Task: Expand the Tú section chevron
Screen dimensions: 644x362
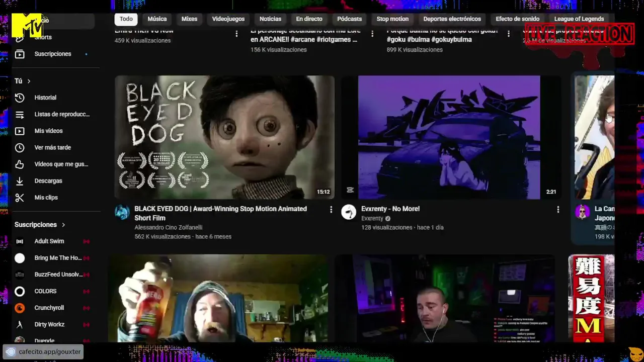Action: pos(29,81)
